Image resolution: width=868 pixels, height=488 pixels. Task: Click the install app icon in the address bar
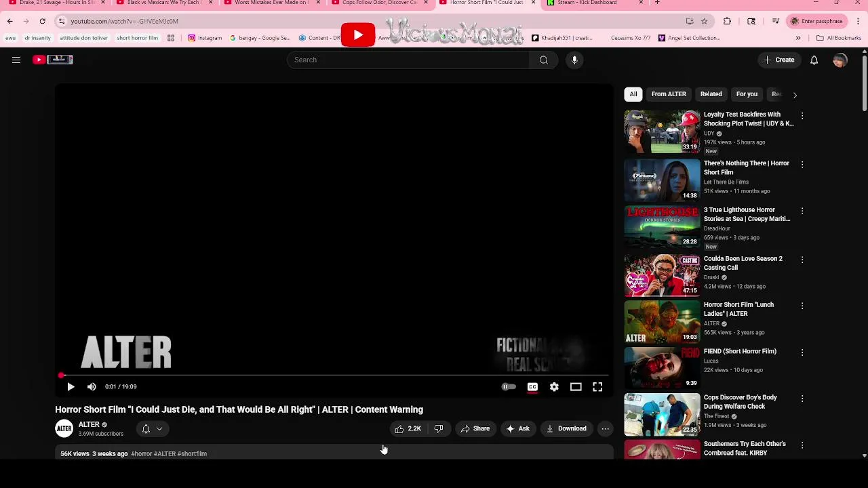[690, 21]
